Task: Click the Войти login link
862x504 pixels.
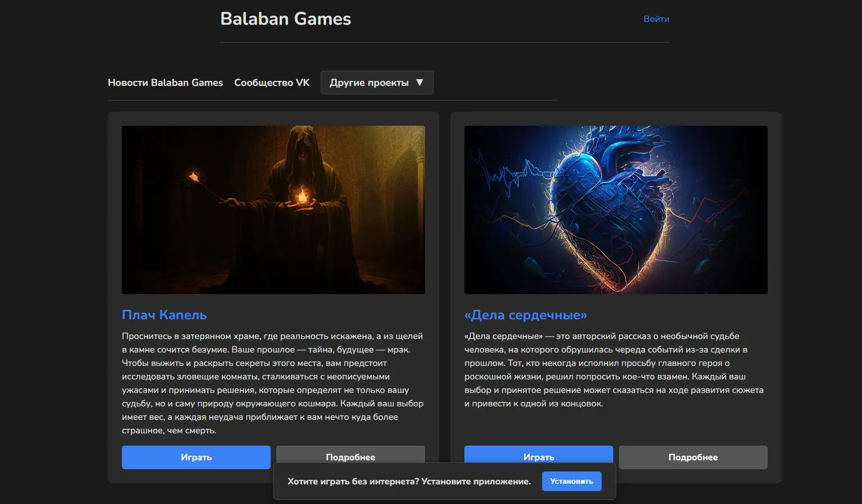Action: point(656,19)
